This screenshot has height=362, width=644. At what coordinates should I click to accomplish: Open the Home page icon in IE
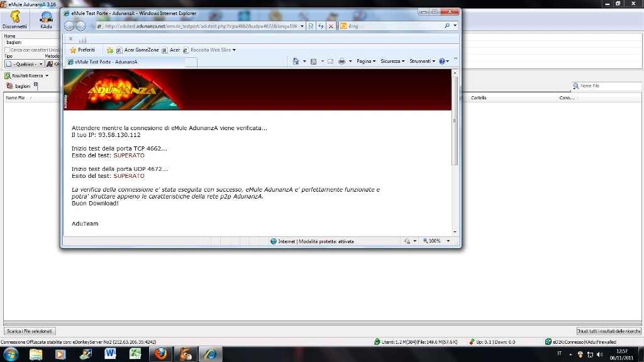coord(296,62)
